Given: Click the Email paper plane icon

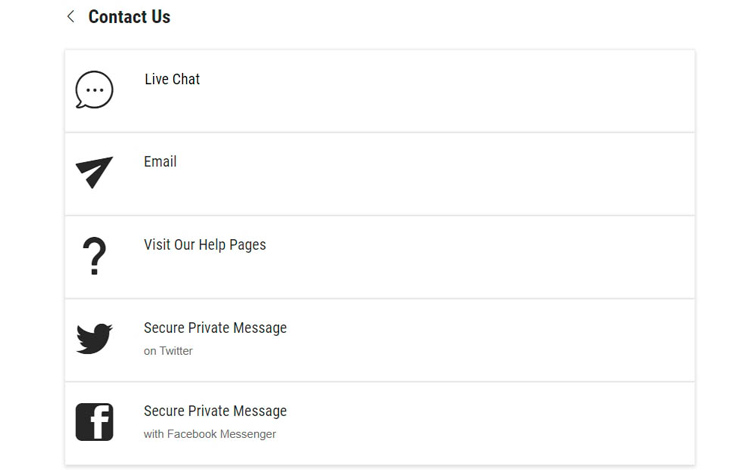Looking at the screenshot, I should [x=94, y=172].
